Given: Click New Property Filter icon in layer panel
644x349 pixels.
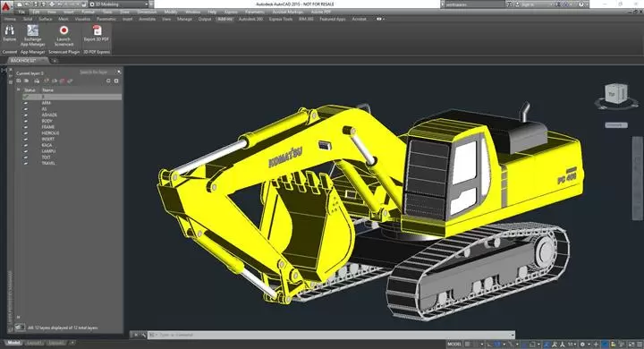Looking at the screenshot, I should tap(19, 81).
